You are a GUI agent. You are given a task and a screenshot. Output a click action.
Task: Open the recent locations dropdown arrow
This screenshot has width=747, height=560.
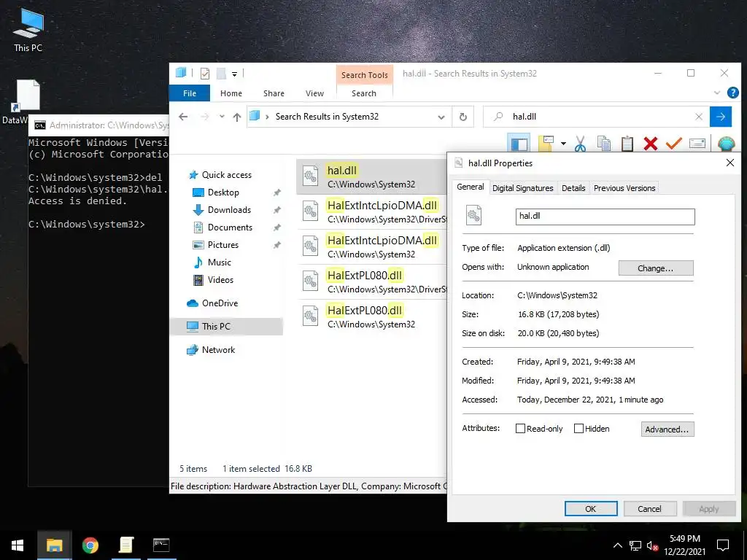pyautogui.click(x=222, y=117)
